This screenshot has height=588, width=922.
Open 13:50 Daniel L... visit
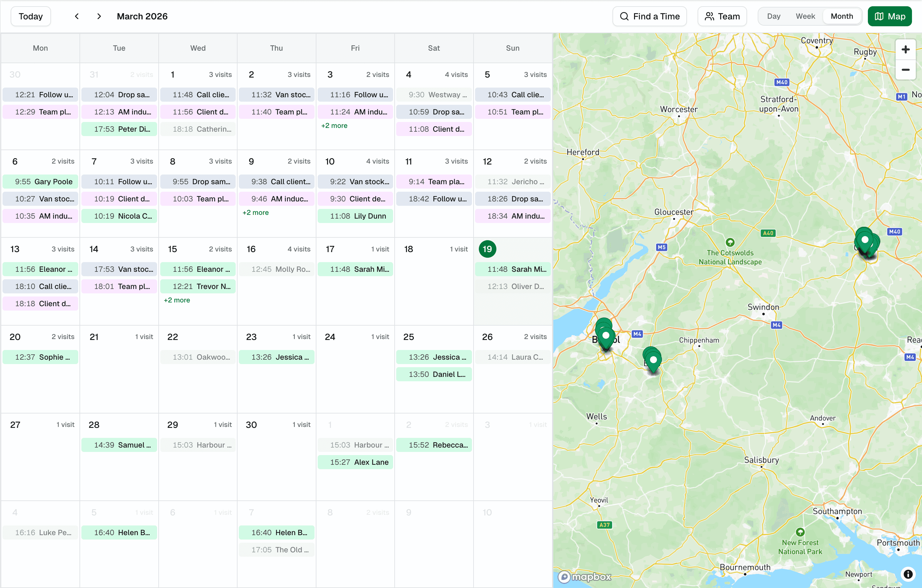434,374
